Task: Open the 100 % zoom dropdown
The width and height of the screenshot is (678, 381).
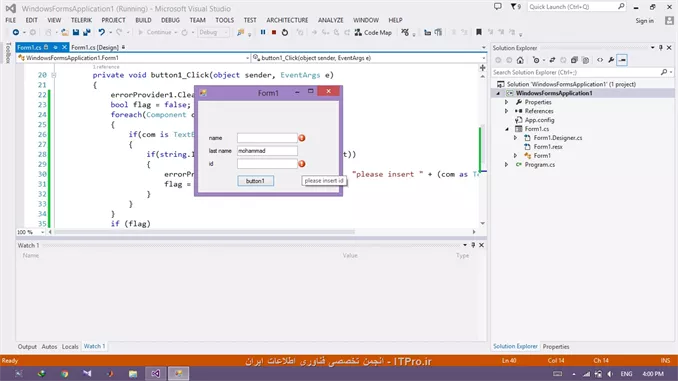Action: tap(30, 232)
